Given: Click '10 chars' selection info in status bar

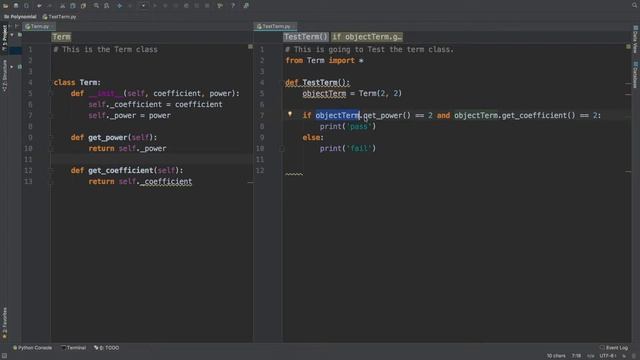Looking at the screenshot, I should click(556, 356).
